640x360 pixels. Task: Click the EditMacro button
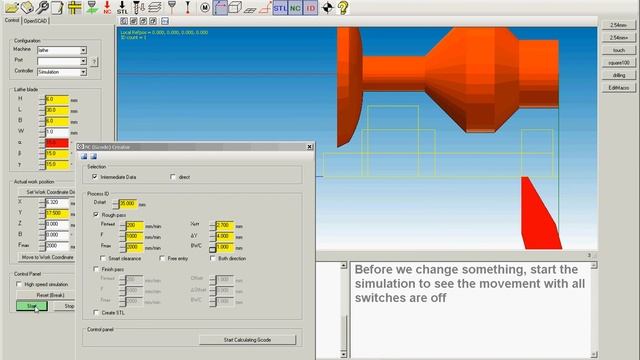pyautogui.click(x=619, y=88)
